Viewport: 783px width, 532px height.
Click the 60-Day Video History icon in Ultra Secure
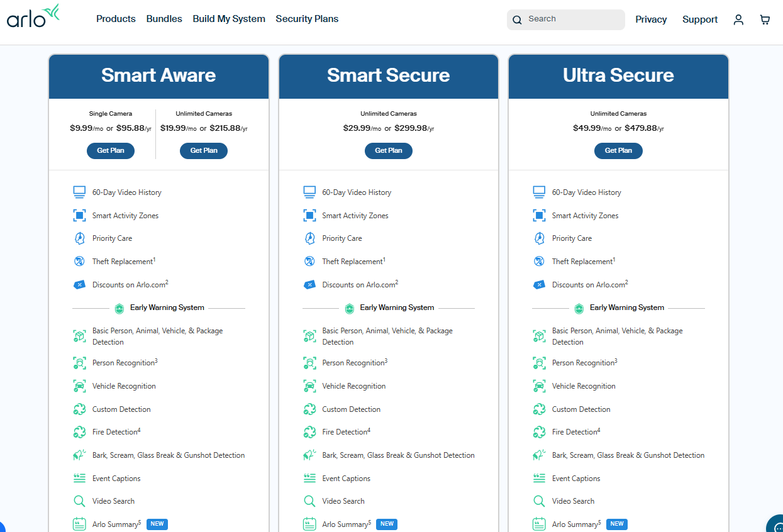[x=539, y=192]
